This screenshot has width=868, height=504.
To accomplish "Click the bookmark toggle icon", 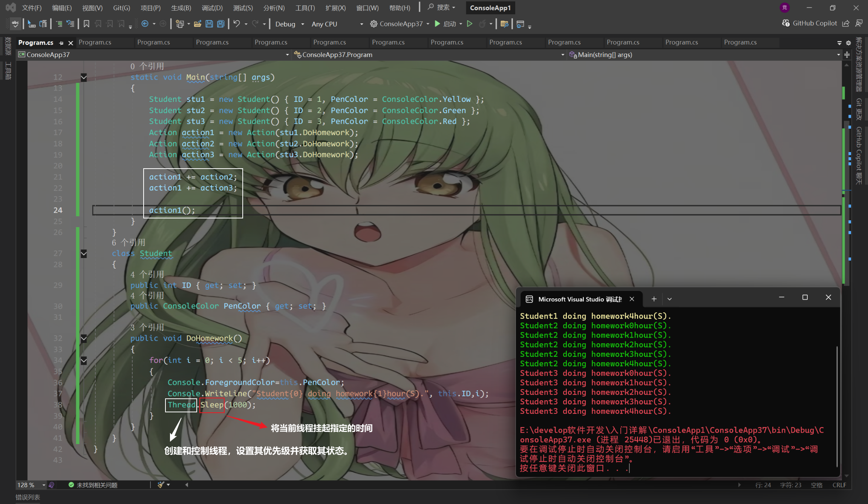I will (86, 24).
